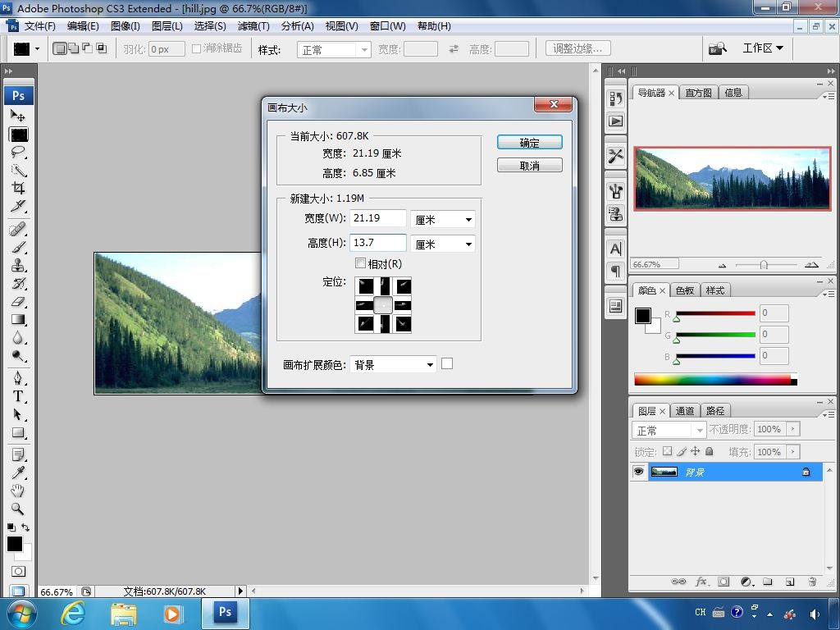840x630 pixels.
Task: Pick the Clone Stamp tool
Action: tap(18, 265)
